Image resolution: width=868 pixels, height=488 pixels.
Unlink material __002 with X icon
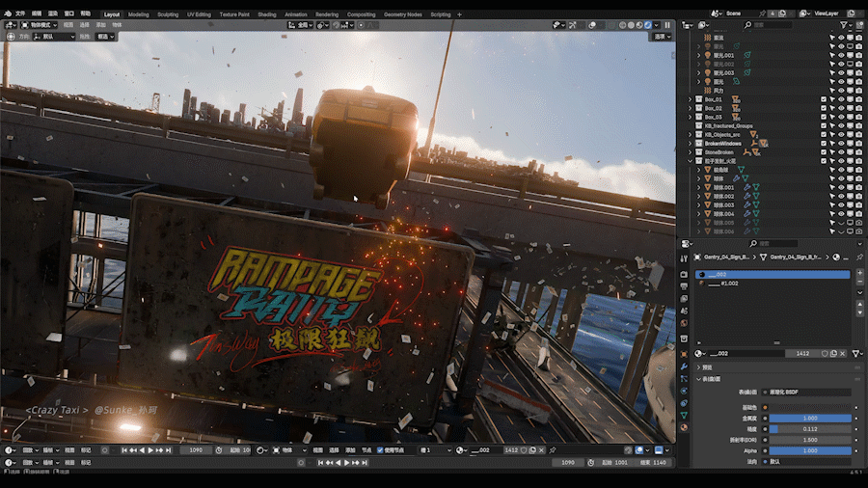pos(843,354)
